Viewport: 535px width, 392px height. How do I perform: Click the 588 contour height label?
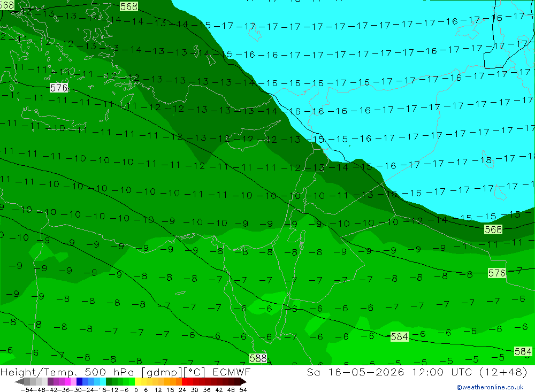pyautogui.click(x=258, y=358)
